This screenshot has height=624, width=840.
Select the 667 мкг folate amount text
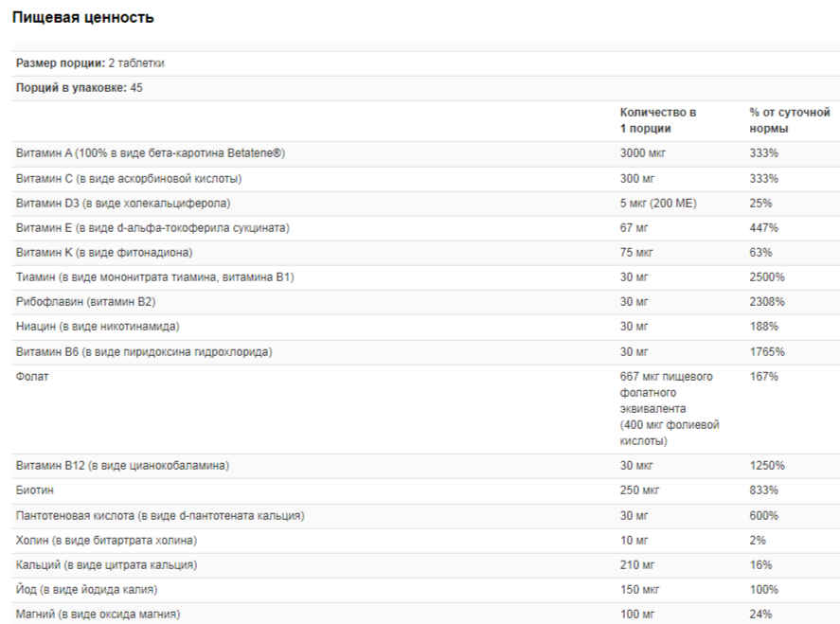coord(670,409)
